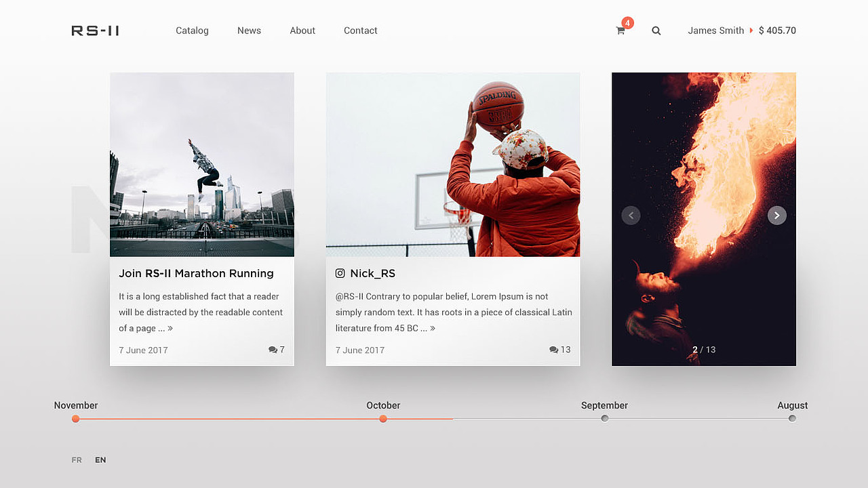This screenshot has height=488, width=868.
Task: Open the News menu item
Action: (x=249, y=30)
